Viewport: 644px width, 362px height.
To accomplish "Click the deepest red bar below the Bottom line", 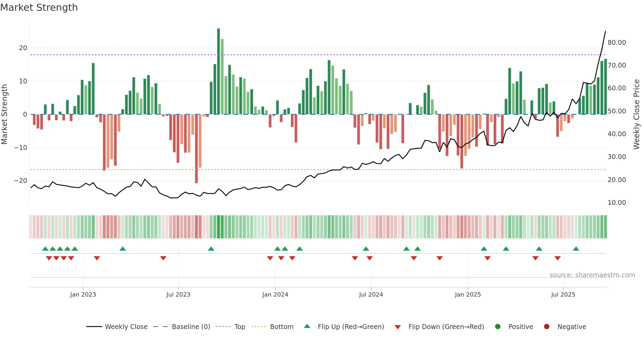I will point(196,149).
